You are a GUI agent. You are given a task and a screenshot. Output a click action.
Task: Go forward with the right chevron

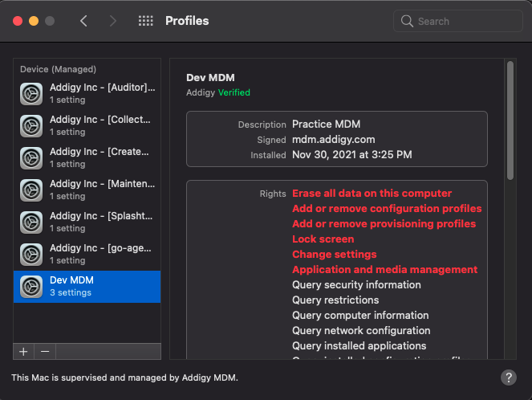coord(113,21)
